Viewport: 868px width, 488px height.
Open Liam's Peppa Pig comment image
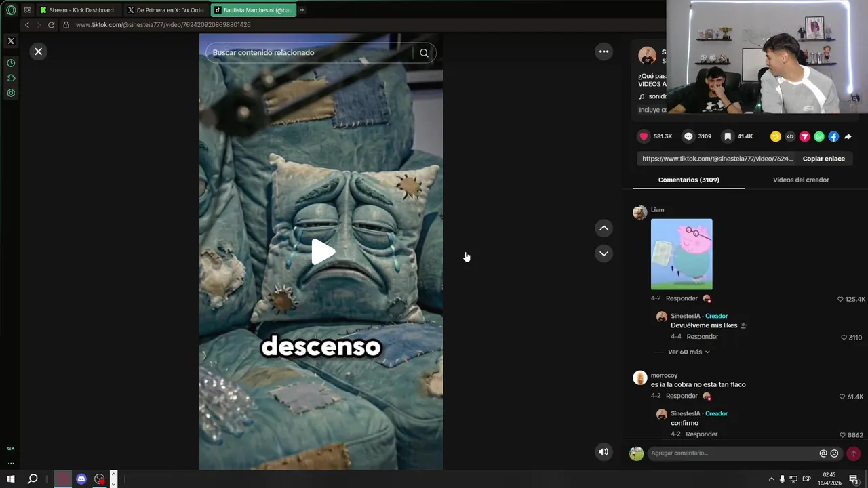682,254
